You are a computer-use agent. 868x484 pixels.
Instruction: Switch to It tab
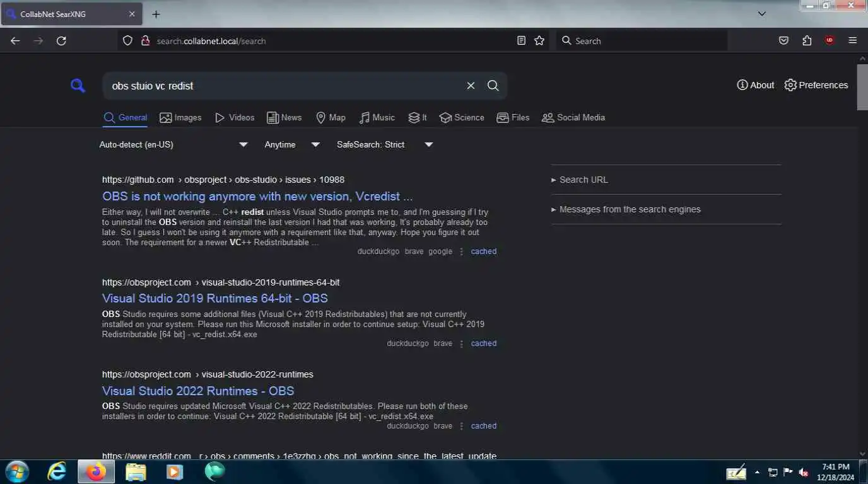418,118
